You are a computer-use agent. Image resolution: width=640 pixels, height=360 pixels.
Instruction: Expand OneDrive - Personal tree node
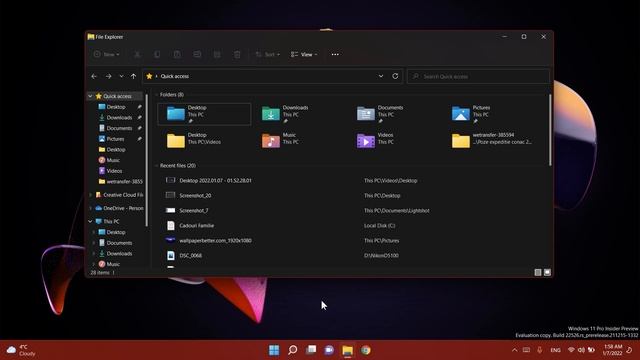[x=90, y=208]
